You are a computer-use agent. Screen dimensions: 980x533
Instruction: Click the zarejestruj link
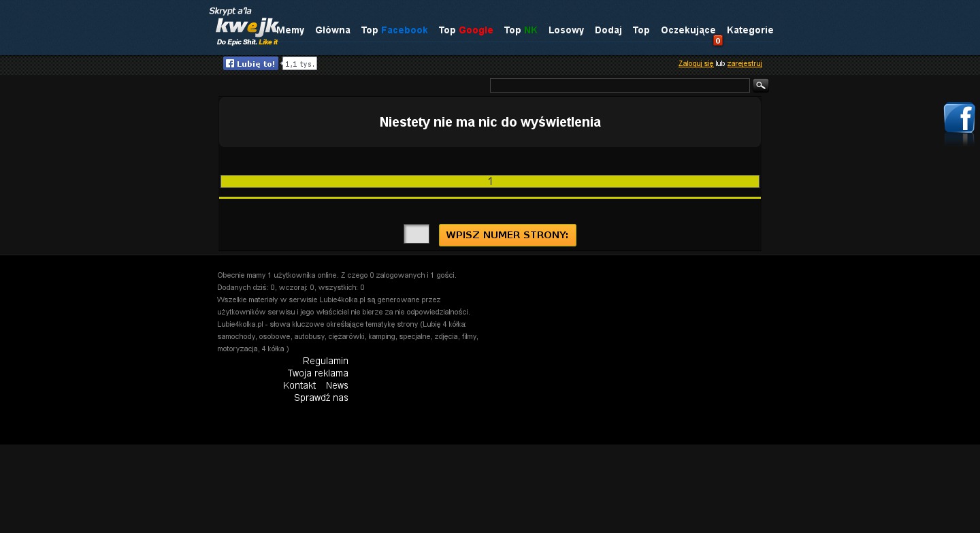(x=745, y=63)
